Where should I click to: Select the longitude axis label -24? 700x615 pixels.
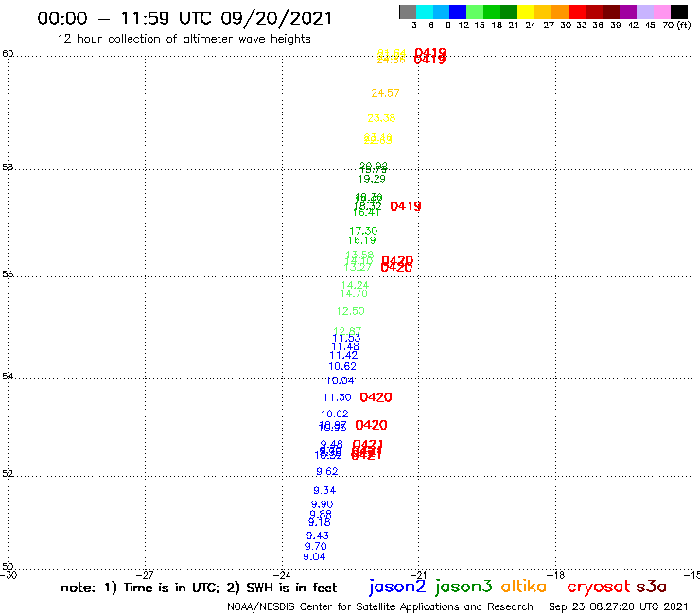click(282, 575)
